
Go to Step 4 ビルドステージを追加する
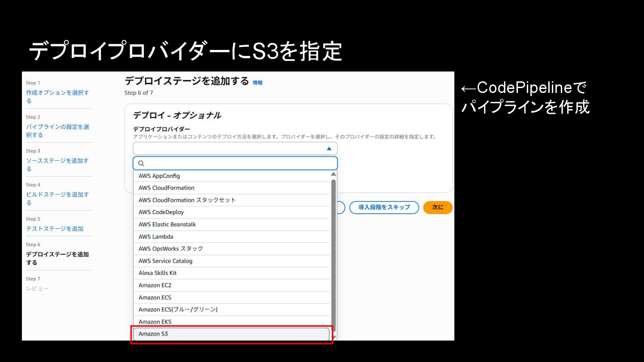click(57, 198)
